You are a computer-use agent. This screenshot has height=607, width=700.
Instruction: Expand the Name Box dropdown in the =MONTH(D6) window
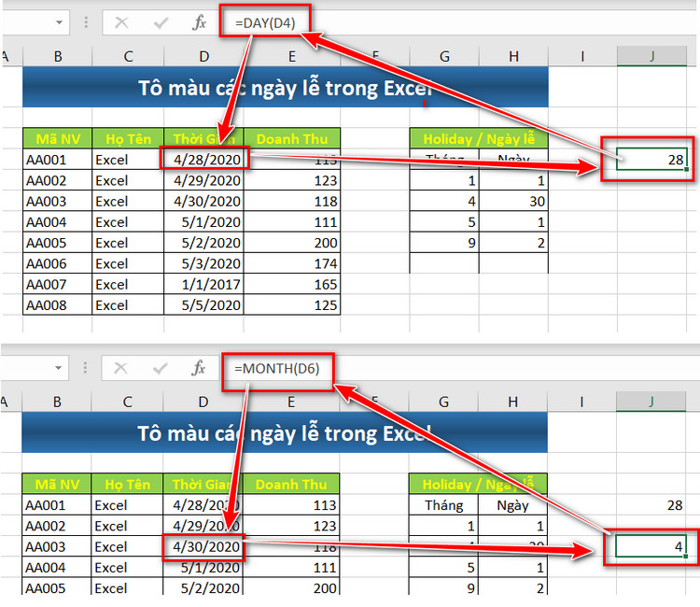tap(58, 368)
